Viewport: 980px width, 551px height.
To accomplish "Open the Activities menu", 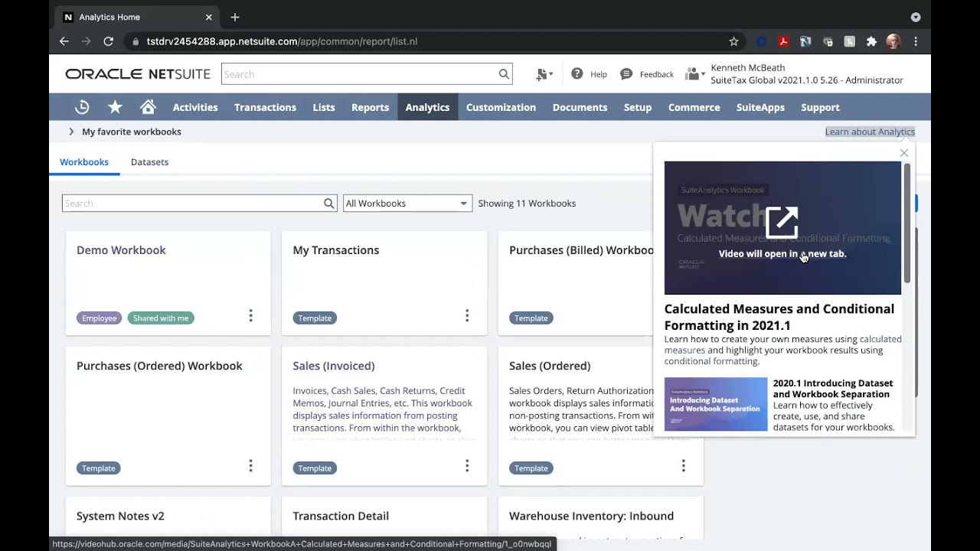I will [x=195, y=107].
